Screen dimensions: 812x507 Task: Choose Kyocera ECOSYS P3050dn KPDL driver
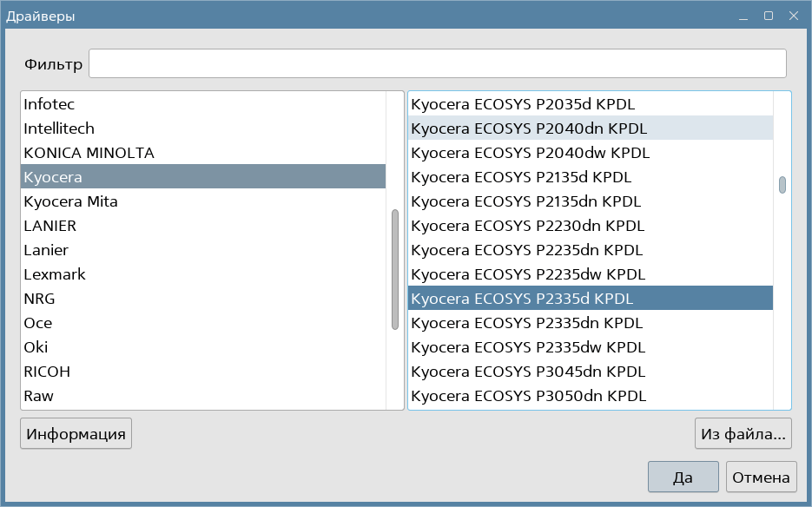point(528,396)
